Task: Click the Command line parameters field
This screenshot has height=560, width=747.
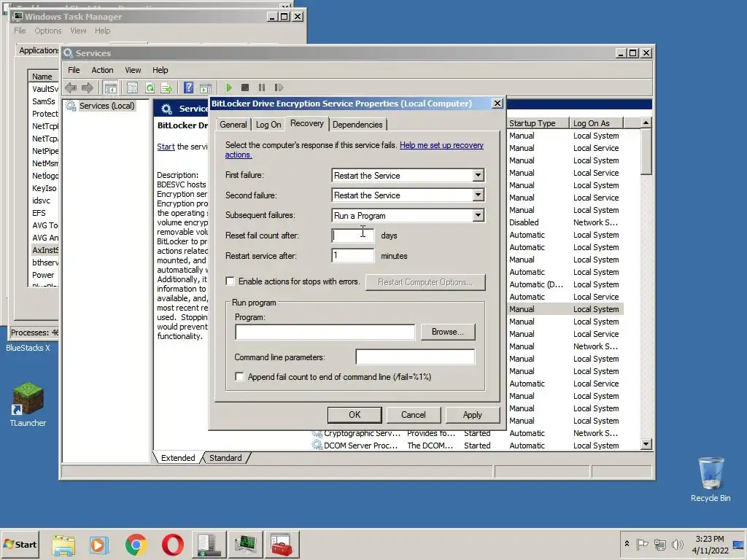Action: pyautogui.click(x=415, y=357)
